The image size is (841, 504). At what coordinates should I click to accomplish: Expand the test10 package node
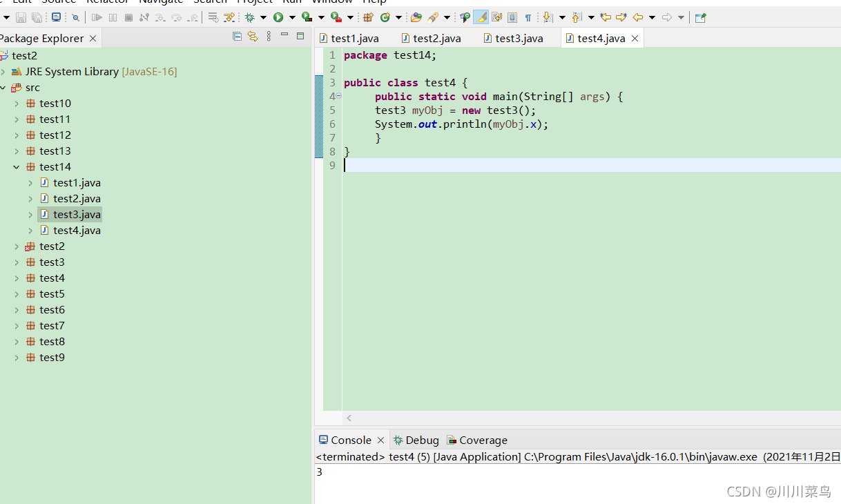tap(17, 104)
